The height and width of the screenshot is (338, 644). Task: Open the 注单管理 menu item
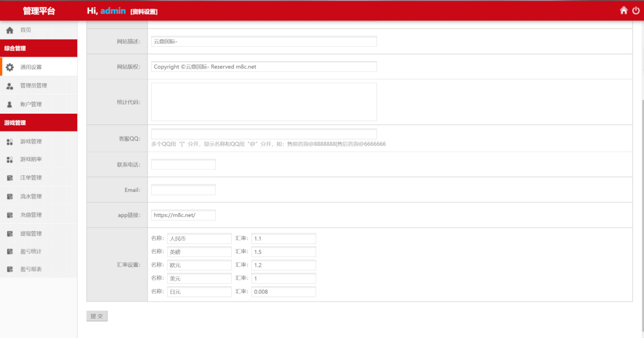(x=31, y=178)
